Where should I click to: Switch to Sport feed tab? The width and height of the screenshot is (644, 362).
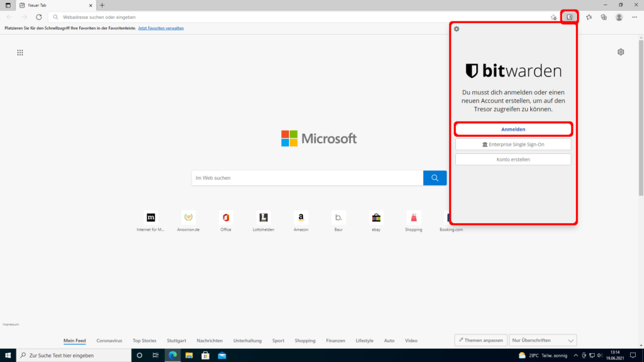278,341
